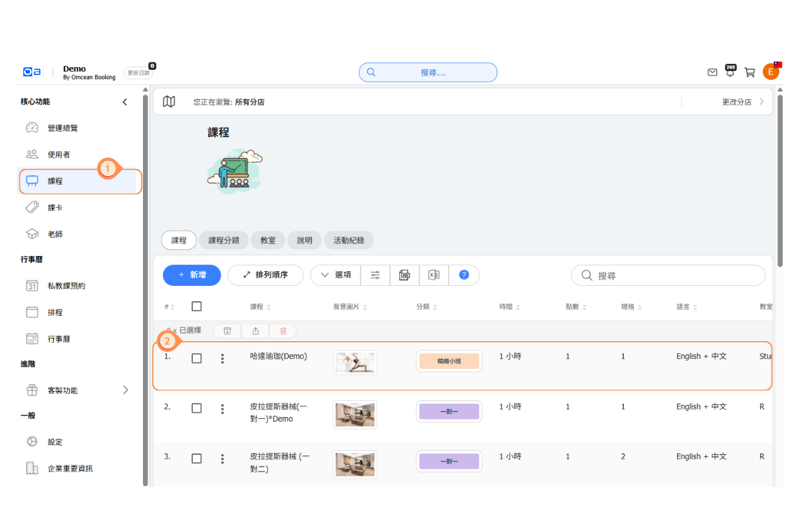Click the blue 新增 button
Viewport: 798px width, 532px height.
click(x=192, y=275)
